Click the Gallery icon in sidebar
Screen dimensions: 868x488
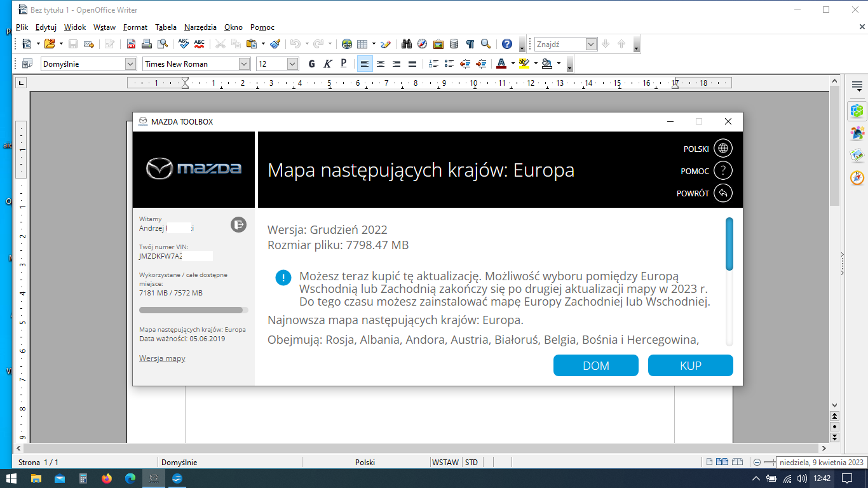(x=857, y=156)
